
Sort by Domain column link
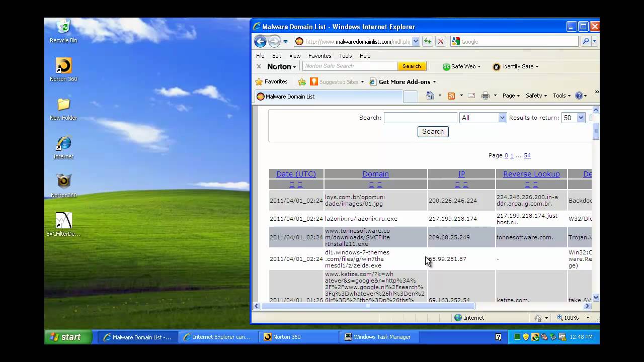375,174
